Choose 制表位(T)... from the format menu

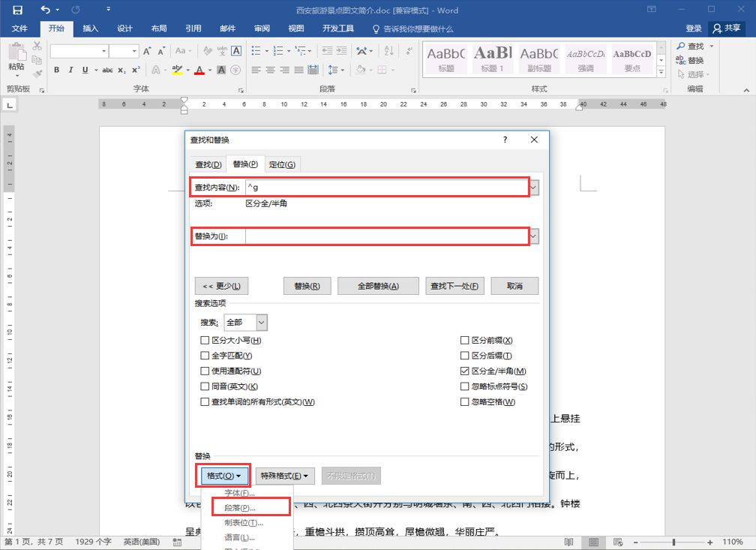click(x=244, y=522)
